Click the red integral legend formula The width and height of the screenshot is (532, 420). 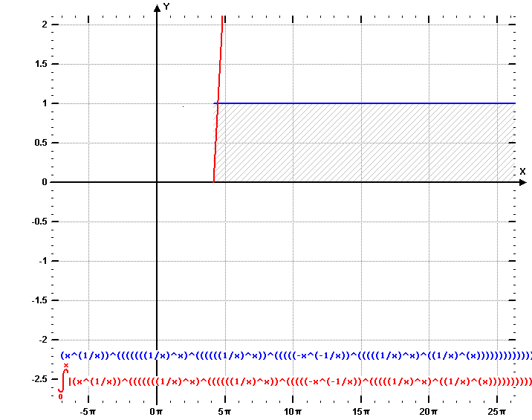(x=300, y=381)
